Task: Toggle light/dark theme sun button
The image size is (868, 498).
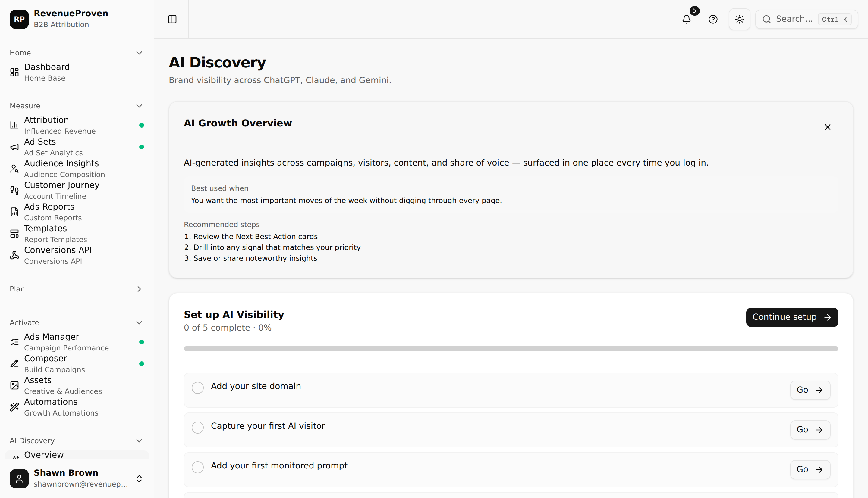Action: coord(740,19)
